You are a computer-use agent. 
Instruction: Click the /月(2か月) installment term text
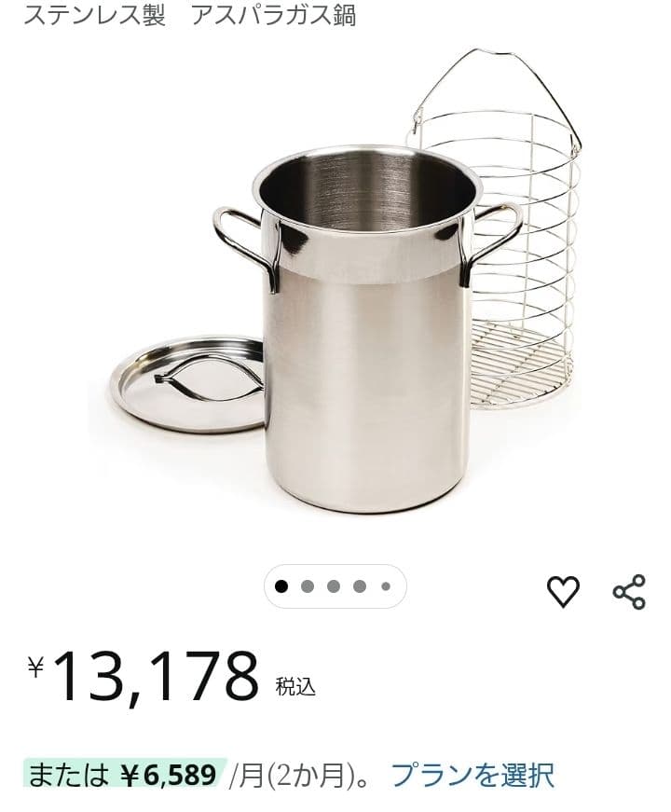[x=293, y=776]
